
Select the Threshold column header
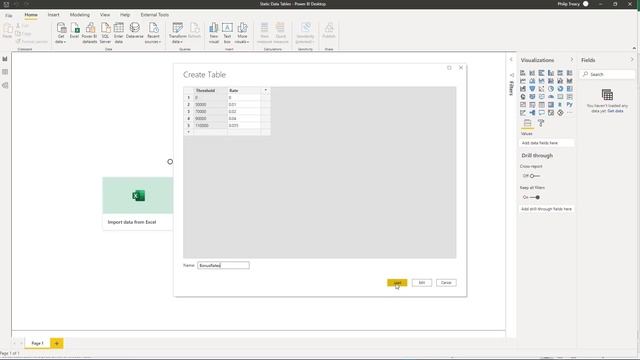tap(210, 90)
